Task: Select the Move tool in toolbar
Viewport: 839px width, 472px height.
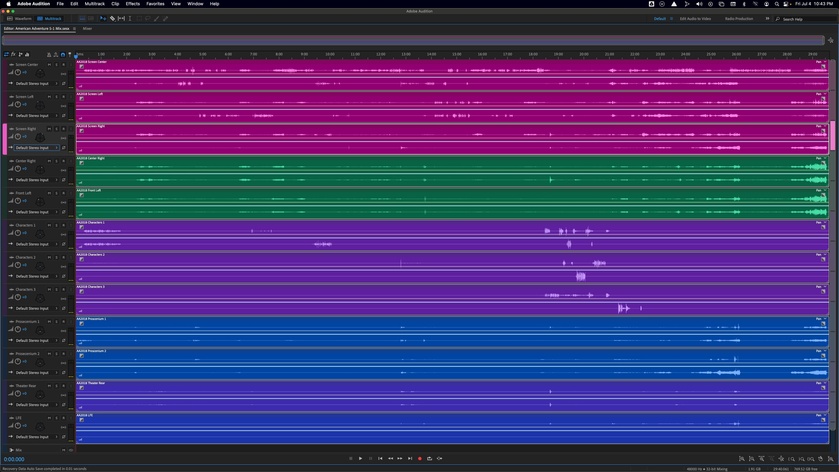Action: [103, 19]
